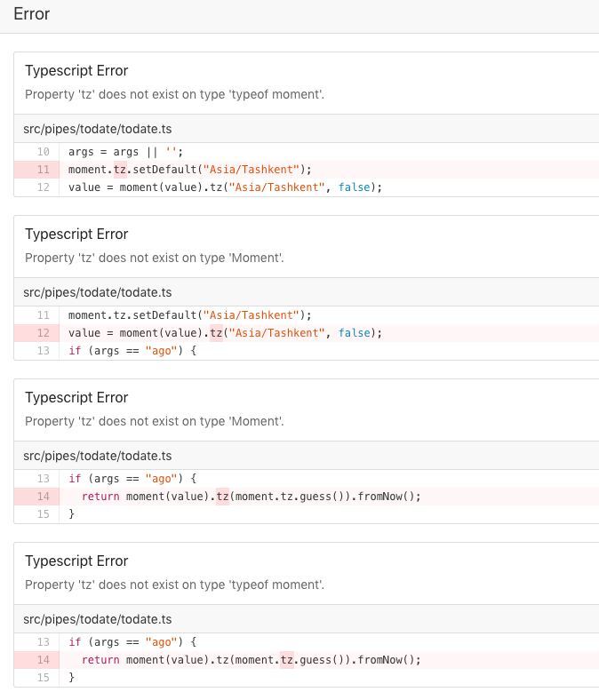Click fourth src/pipes/todate/todate.ts file path
This screenshot has width=599, height=700.
(98, 619)
